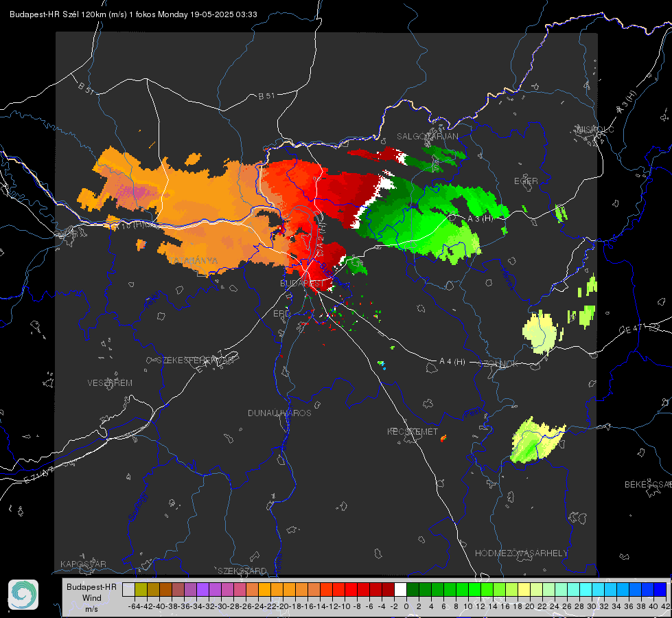Image resolution: width=672 pixels, height=618 pixels.
Task: Click the KECSKEMÉT city label
Action: tap(413, 431)
